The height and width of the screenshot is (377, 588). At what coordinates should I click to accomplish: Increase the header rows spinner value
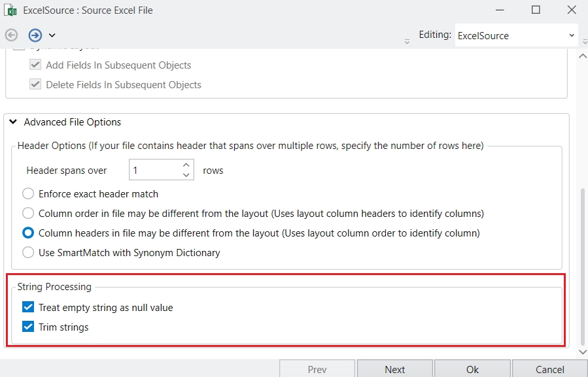point(186,165)
